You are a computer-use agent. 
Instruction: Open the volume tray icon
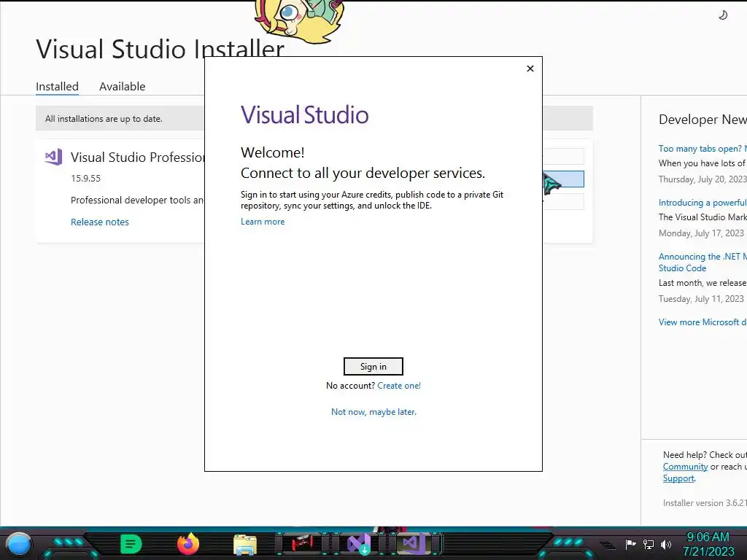tap(665, 544)
